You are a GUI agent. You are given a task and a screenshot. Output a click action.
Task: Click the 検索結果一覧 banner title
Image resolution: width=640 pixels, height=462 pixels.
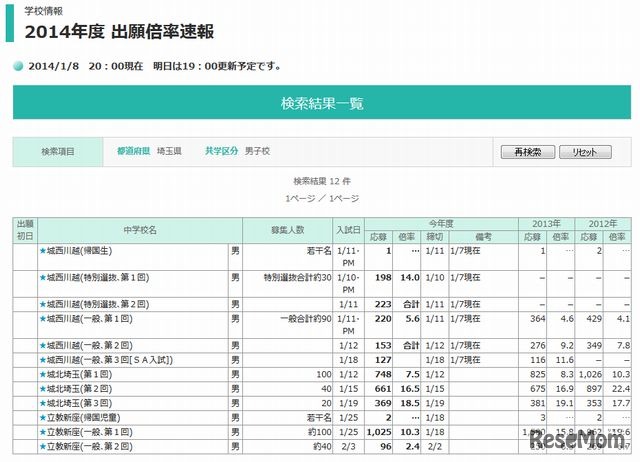[x=322, y=103]
